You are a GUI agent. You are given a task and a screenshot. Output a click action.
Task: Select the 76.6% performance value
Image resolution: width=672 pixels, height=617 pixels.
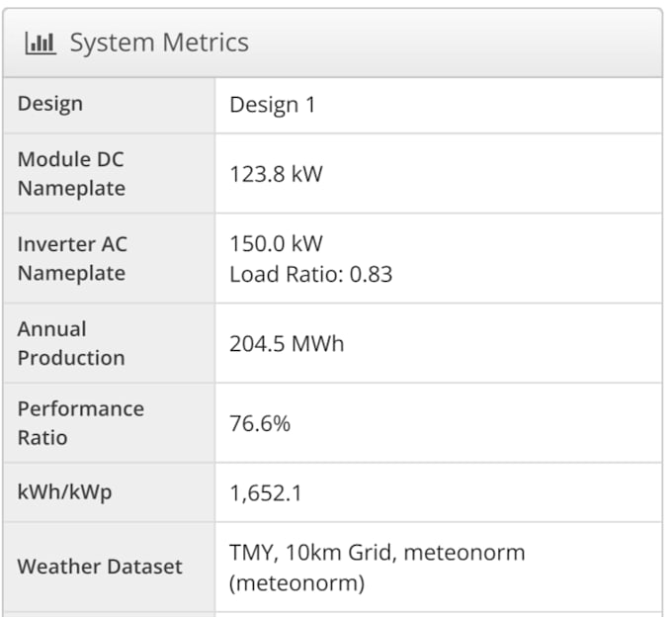260,423
